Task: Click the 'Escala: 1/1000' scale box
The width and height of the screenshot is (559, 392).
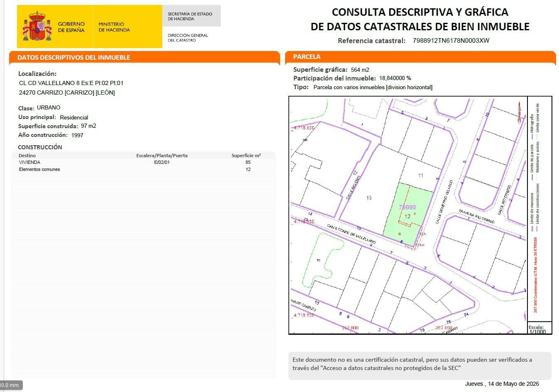Action: (x=539, y=328)
